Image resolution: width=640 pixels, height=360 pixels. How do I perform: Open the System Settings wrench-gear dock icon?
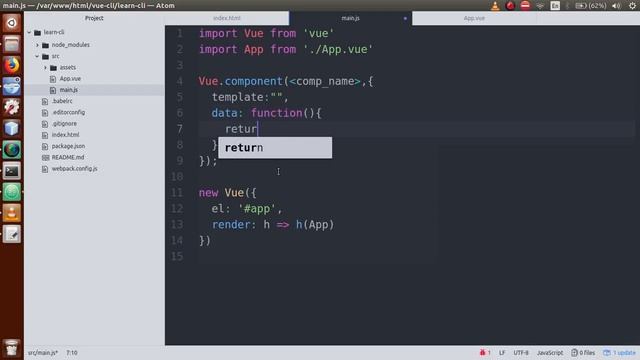11,107
